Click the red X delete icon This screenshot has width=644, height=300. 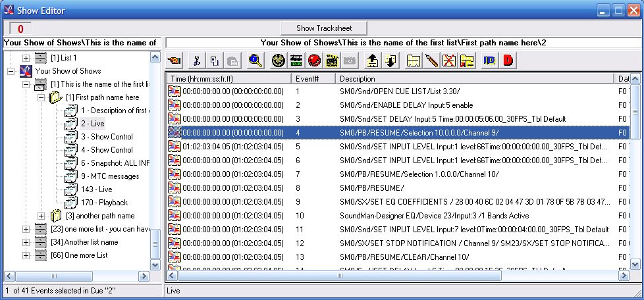pyautogui.click(x=449, y=61)
